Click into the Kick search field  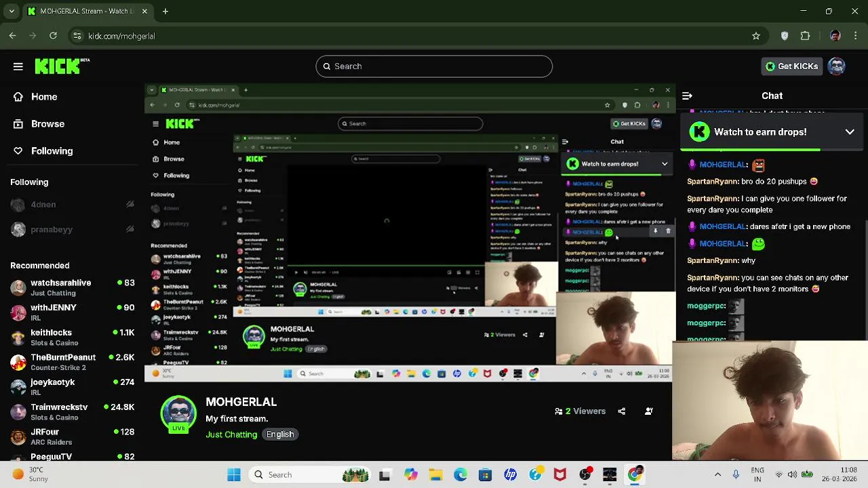click(434, 66)
